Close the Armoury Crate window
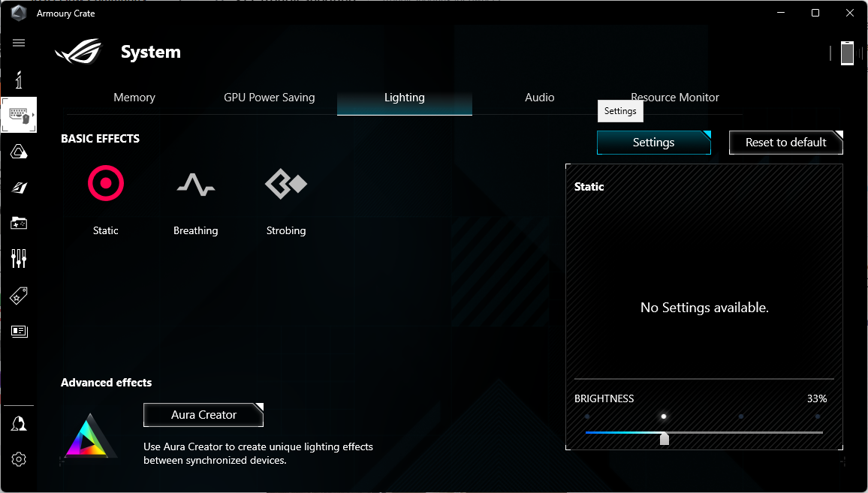 point(850,13)
